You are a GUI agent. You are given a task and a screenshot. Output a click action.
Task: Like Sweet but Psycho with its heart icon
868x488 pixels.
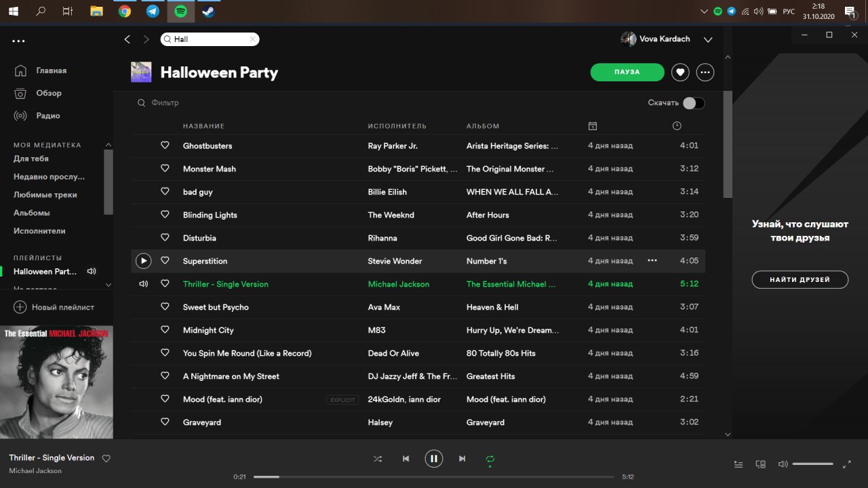tap(165, 307)
